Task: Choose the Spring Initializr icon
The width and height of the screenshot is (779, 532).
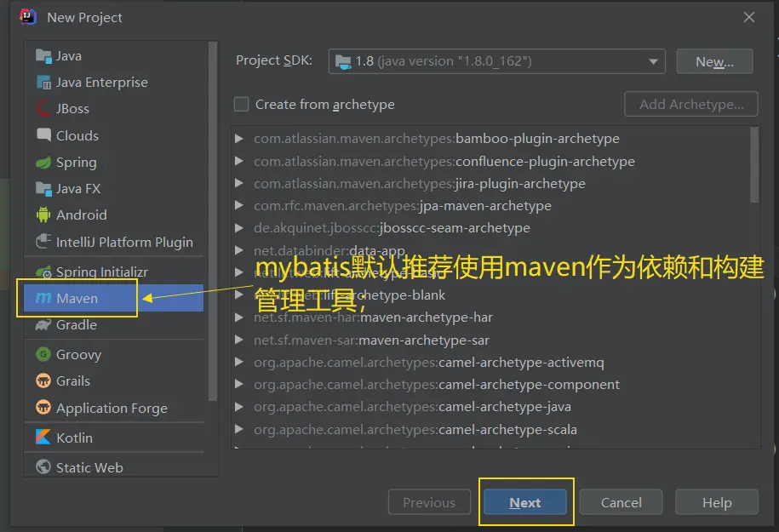Action: point(43,272)
